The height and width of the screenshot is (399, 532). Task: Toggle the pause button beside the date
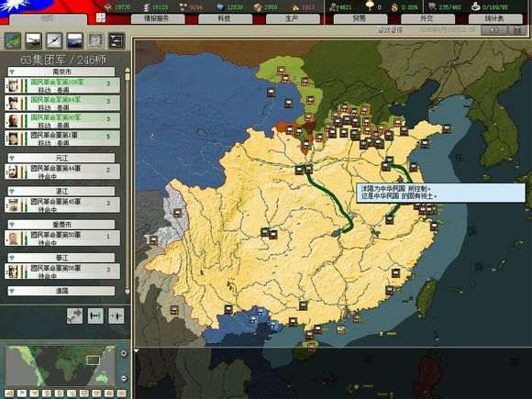click(x=517, y=30)
